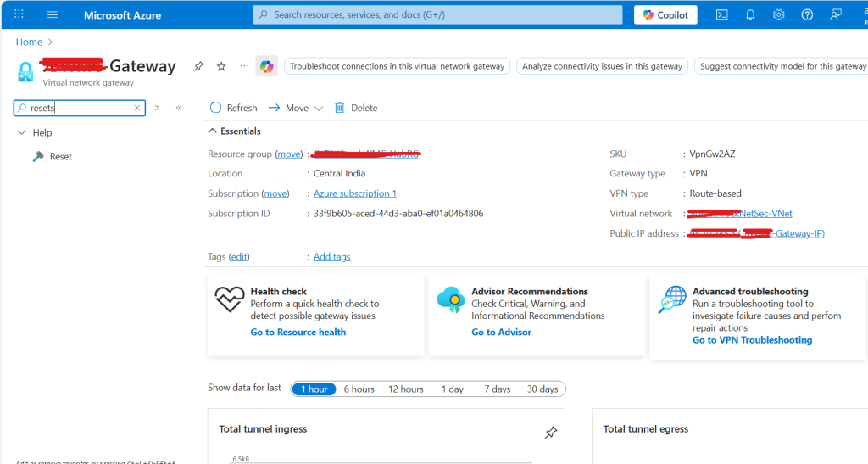Image resolution: width=868 pixels, height=464 pixels.
Task: Open portal settings gear
Action: coord(778,15)
